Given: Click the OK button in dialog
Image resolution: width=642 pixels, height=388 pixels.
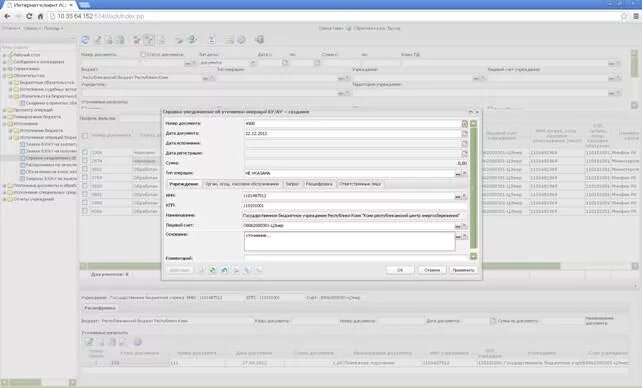Looking at the screenshot, I should tap(400, 270).
